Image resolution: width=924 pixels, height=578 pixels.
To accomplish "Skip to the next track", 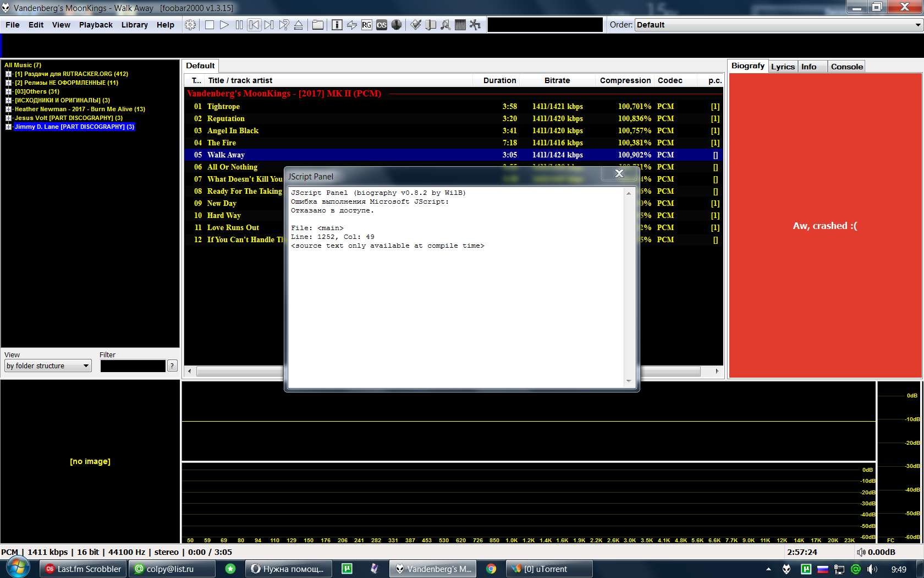I will (268, 25).
